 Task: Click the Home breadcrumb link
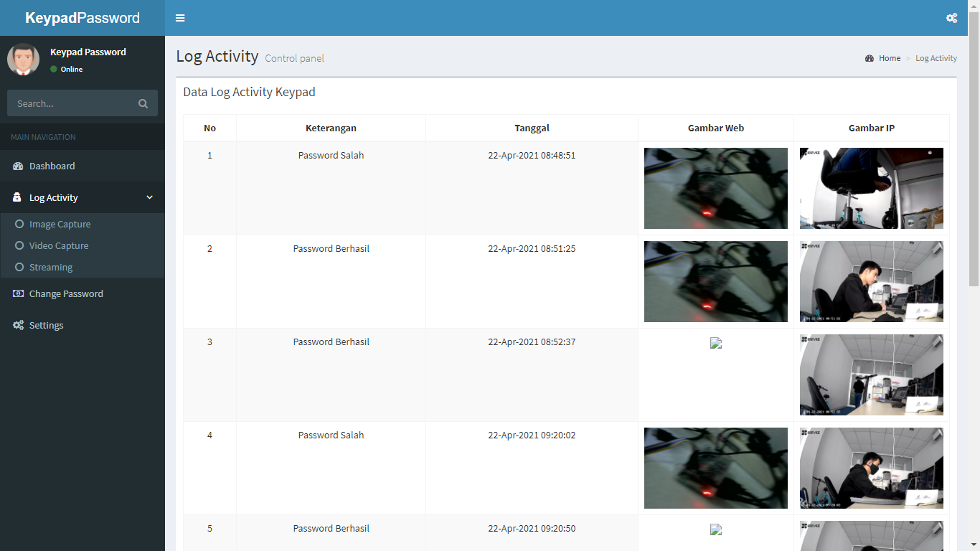pyautogui.click(x=889, y=58)
